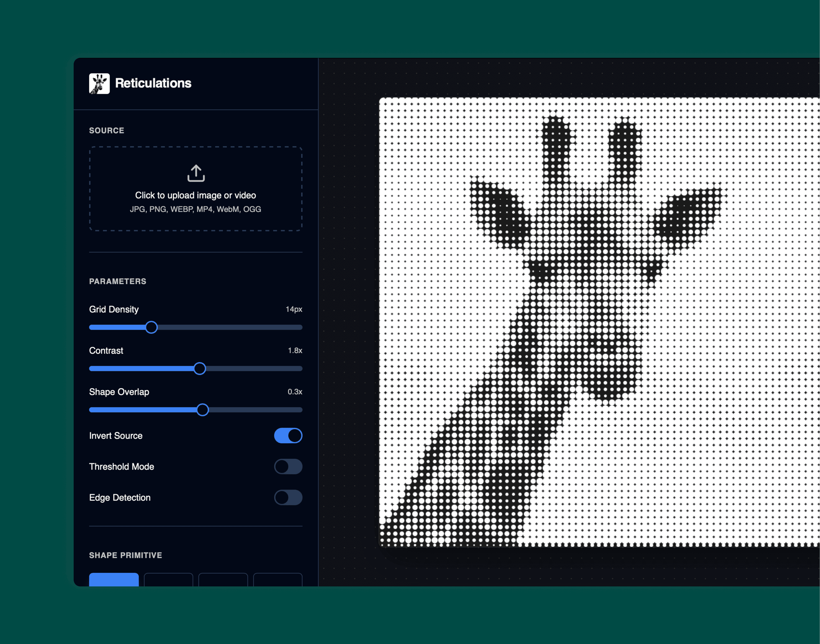Disable the Invert Source toggle

(288, 436)
